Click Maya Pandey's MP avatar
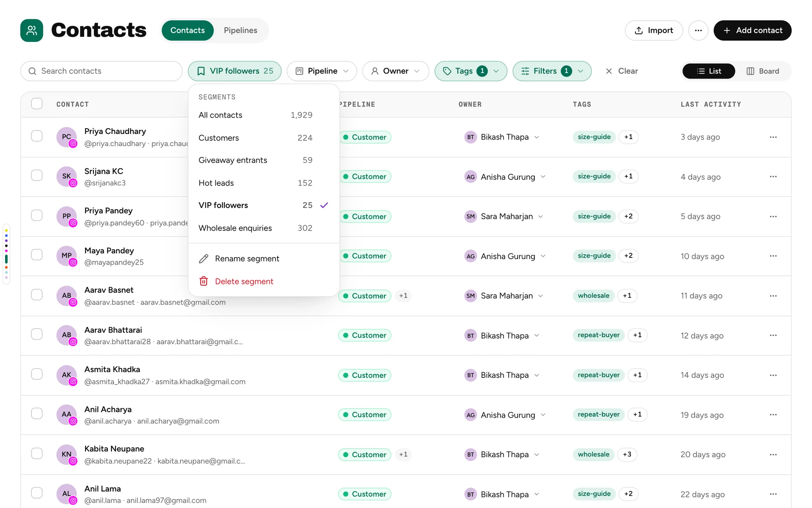The height and width of the screenshot is (508, 812). (x=66, y=256)
